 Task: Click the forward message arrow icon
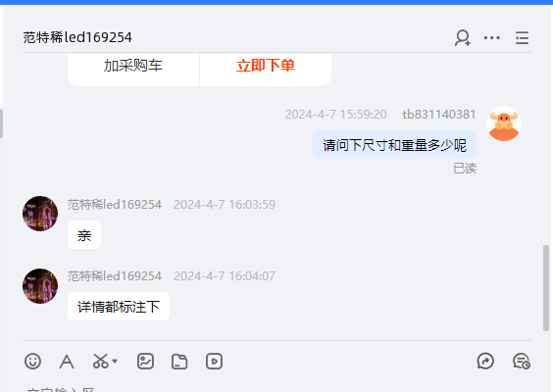pyautogui.click(x=485, y=362)
